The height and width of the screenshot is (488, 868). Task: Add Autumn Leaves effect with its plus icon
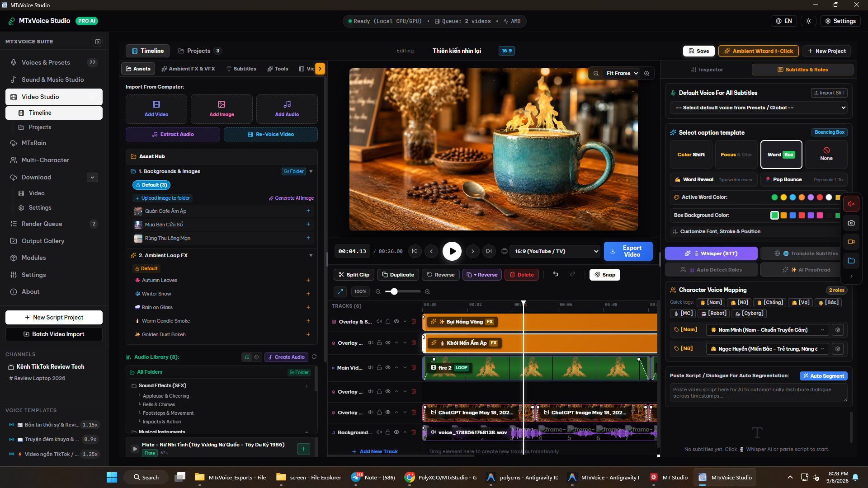pyautogui.click(x=308, y=280)
